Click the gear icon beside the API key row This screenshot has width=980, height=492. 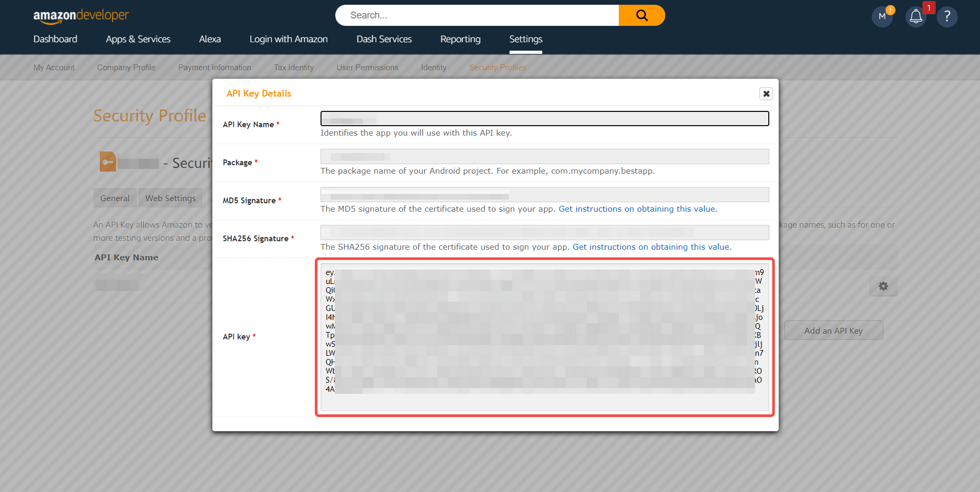click(883, 286)
